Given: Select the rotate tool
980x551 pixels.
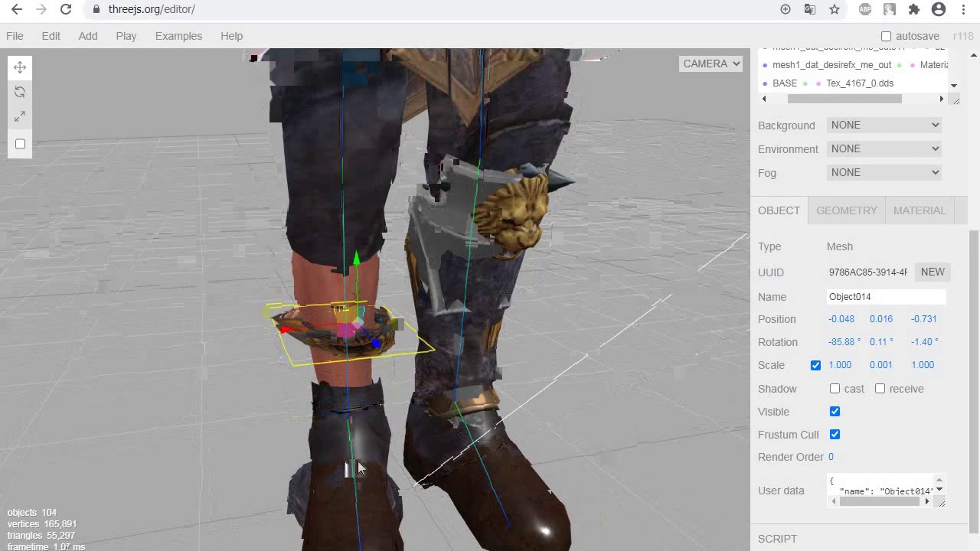Looking at the screenshot, I should (20, 92).
